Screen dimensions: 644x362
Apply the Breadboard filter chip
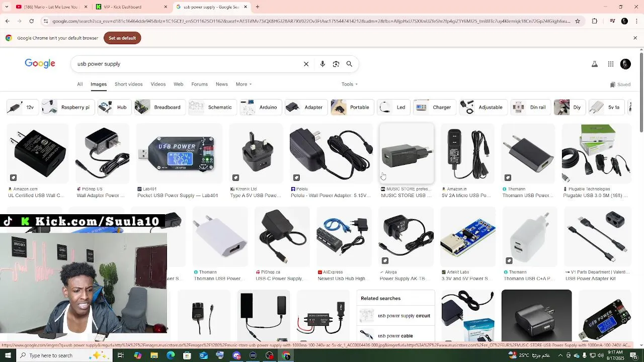[160, 107]
